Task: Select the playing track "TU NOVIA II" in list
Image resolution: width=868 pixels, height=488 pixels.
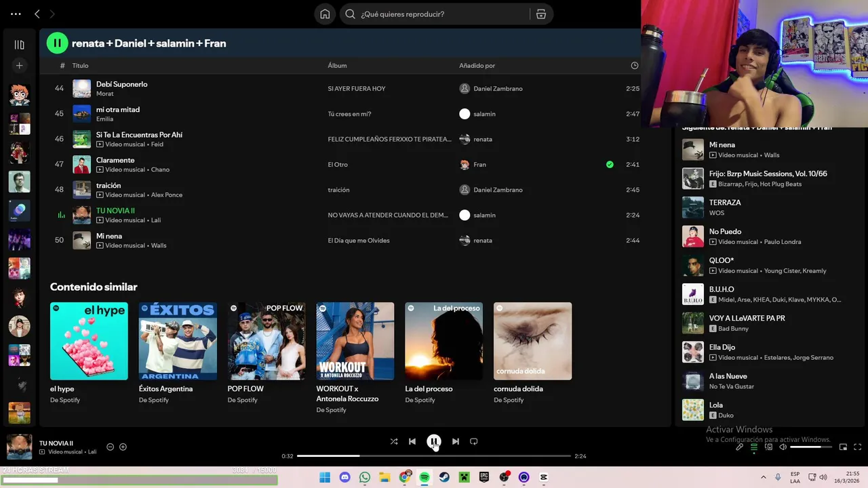Action: (115, 211)
